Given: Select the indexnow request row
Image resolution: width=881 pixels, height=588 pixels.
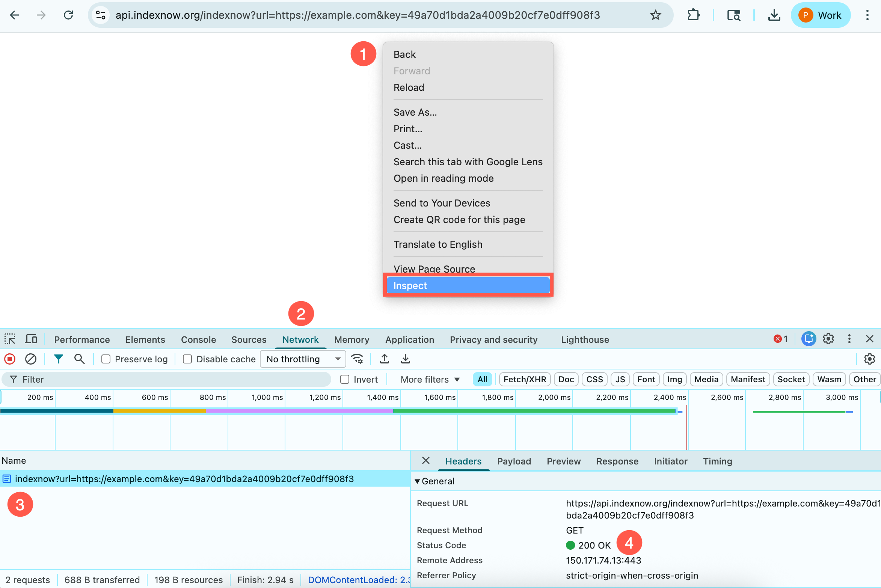Looking at the screenshot, I should (184, 479).
